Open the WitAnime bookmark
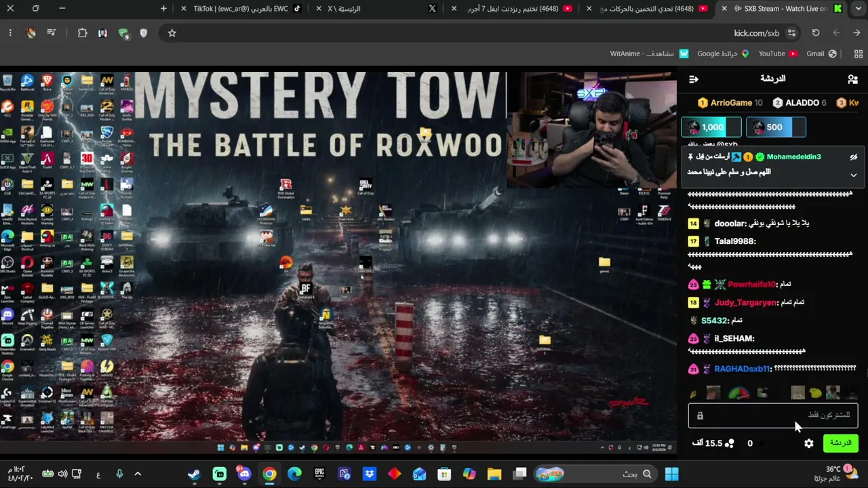868x488 pixels. (650, 54)
